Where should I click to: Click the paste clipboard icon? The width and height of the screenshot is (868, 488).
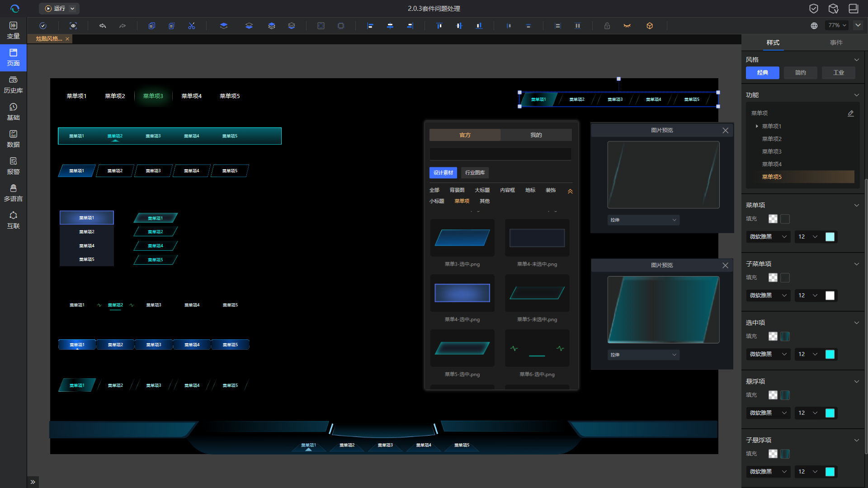(x=171, y=26)
